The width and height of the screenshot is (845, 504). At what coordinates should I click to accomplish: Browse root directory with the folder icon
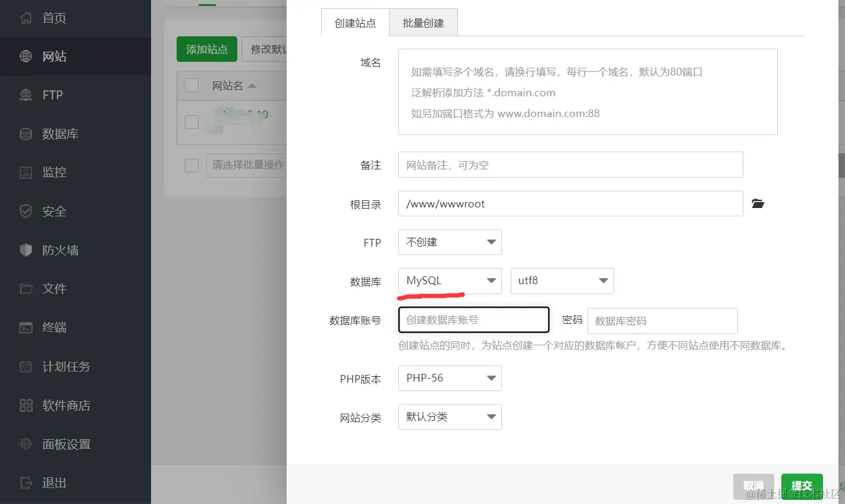[x=758, y=203]
